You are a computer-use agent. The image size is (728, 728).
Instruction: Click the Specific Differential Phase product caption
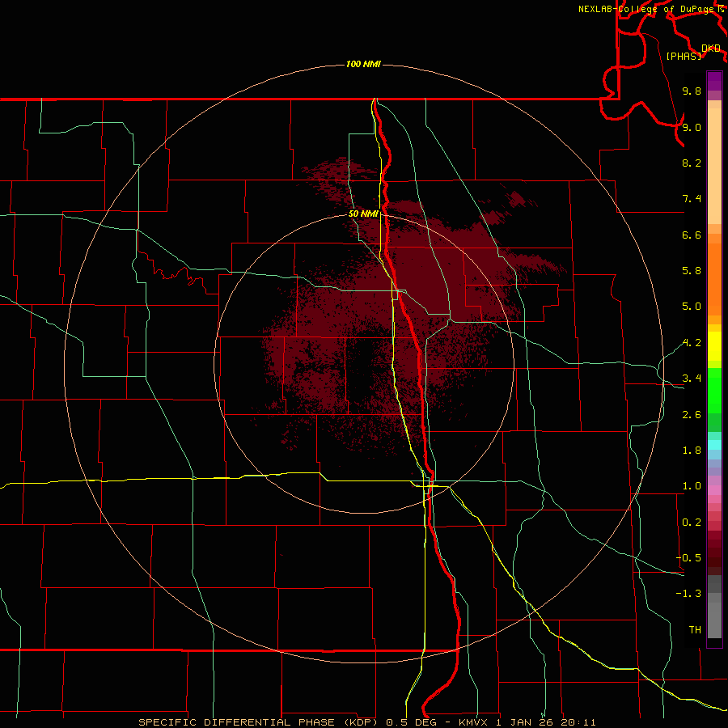[x=366, y=722]
